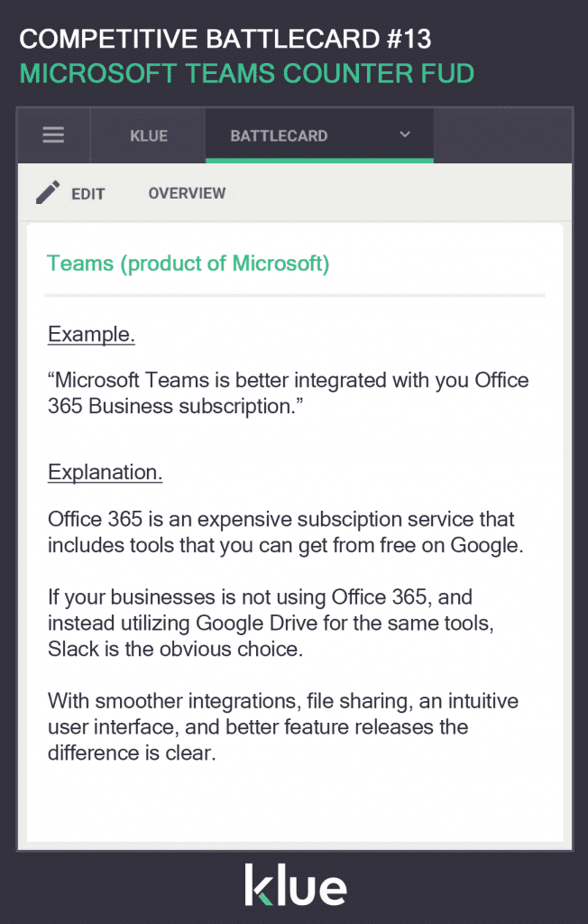This screenshot has width=588, height=924.
Task: Click the Microsoft Teams Counter FUD subtitle
Action: tap(247, 74)
